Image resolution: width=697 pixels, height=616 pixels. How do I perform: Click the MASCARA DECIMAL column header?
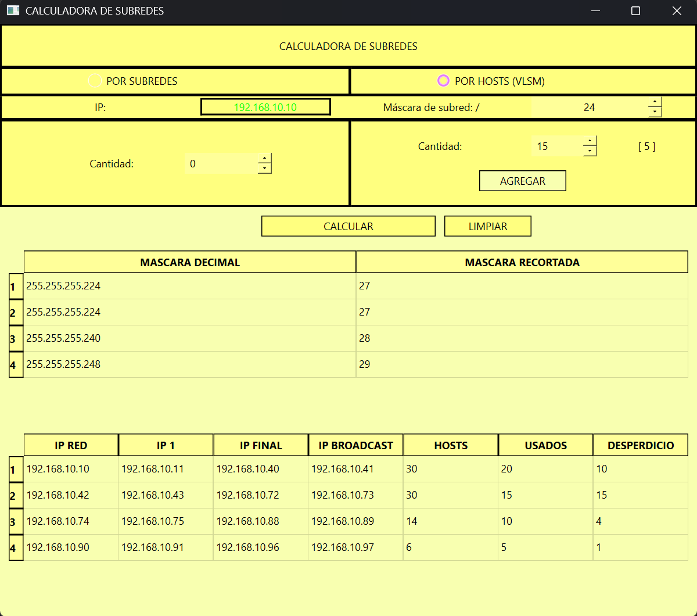coord(189,262)
